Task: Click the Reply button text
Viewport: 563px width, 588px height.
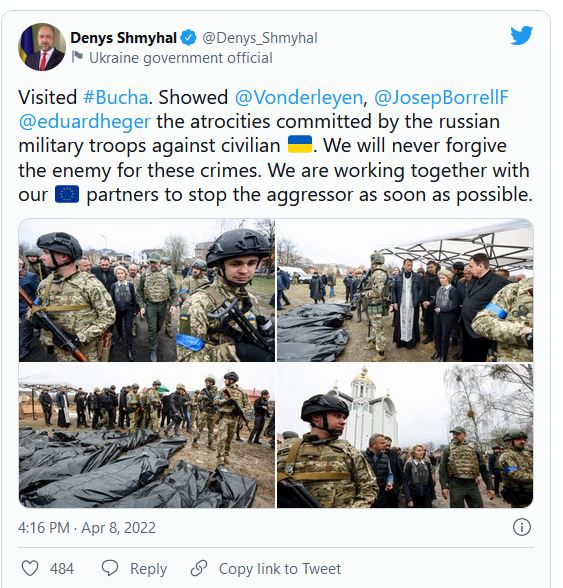Action: point(148,568)
